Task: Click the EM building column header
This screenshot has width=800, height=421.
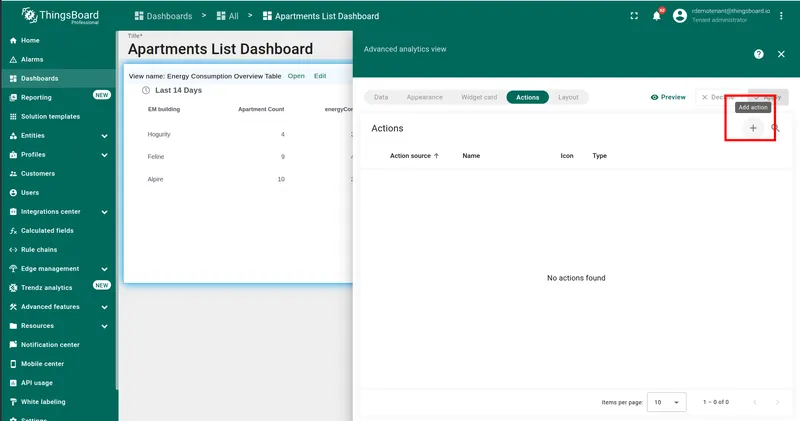Action: 164,109
